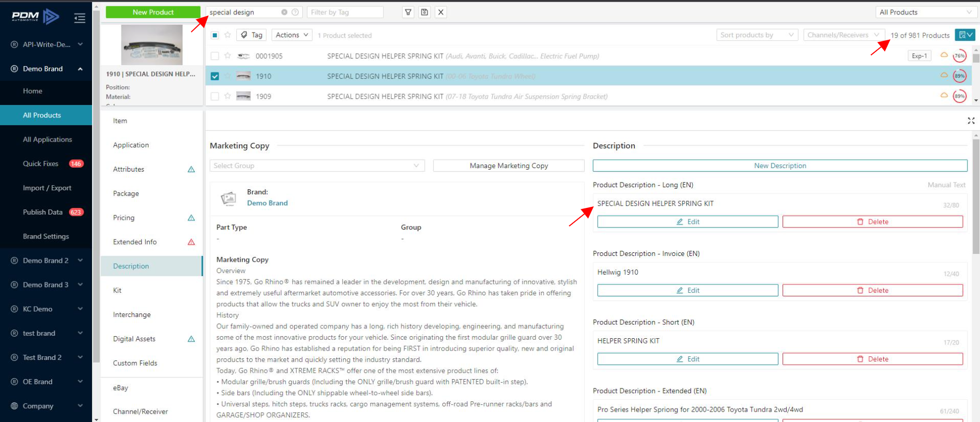Click the brand image placeholder icon

[x=228, y=198]
